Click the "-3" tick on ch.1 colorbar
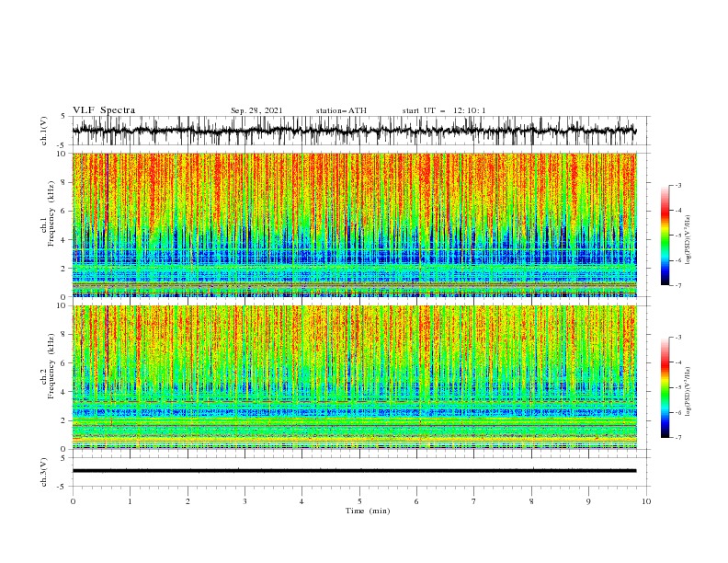 pos(678,185)
